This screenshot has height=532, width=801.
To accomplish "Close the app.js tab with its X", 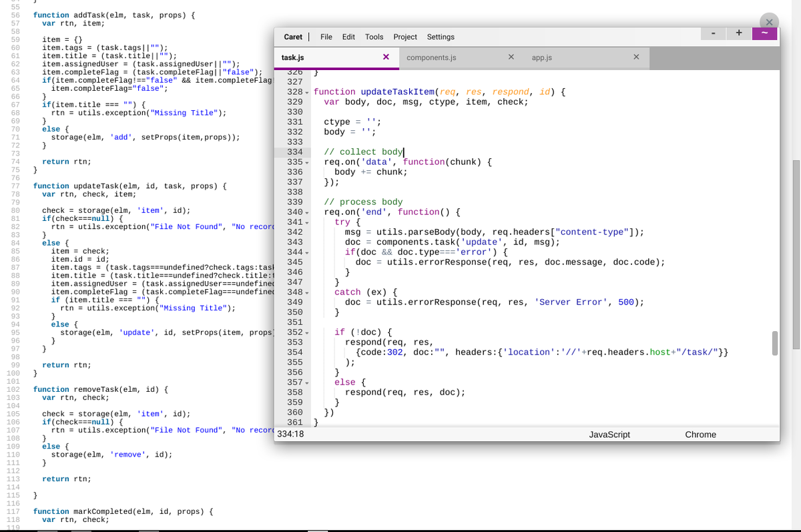I will [x=636, y=57].
